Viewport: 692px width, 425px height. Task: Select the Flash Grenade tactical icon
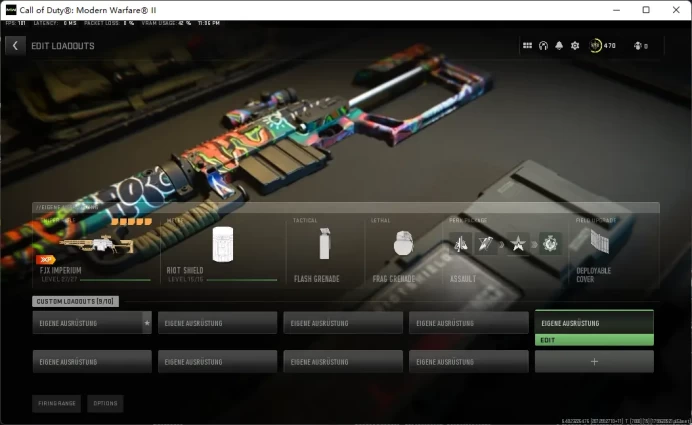[324, 244]
